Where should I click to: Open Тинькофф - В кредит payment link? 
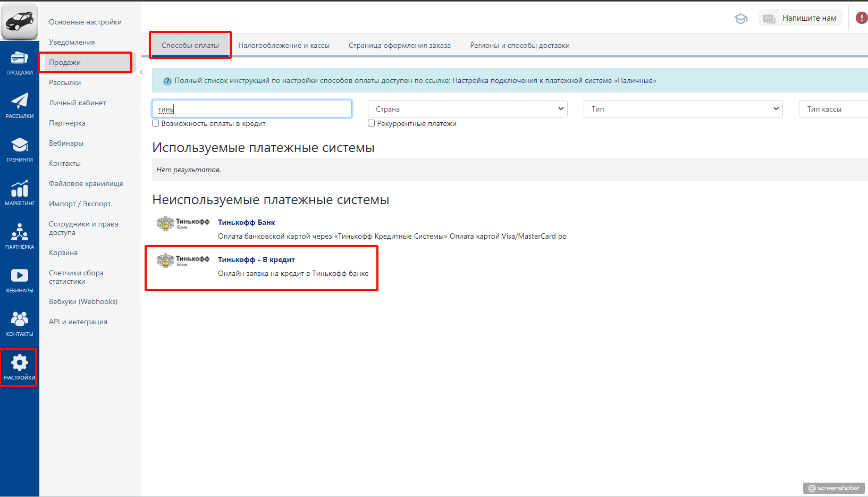click(x=256, y=260)
